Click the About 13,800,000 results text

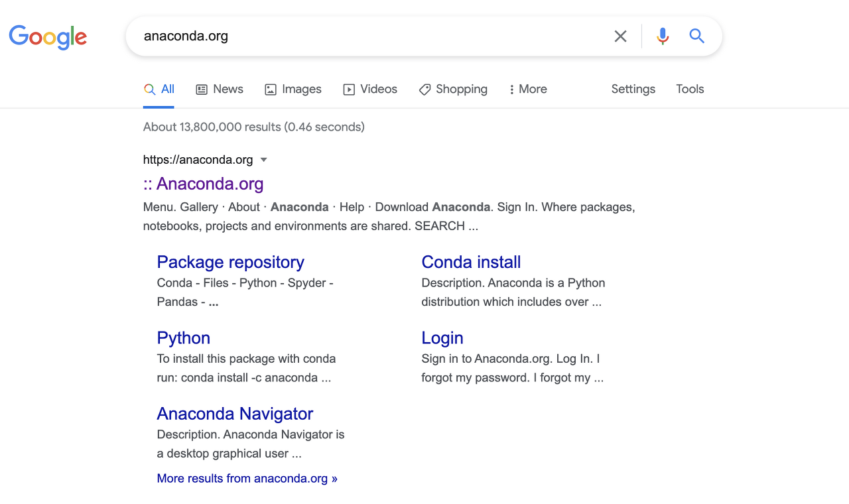(254, 127)
